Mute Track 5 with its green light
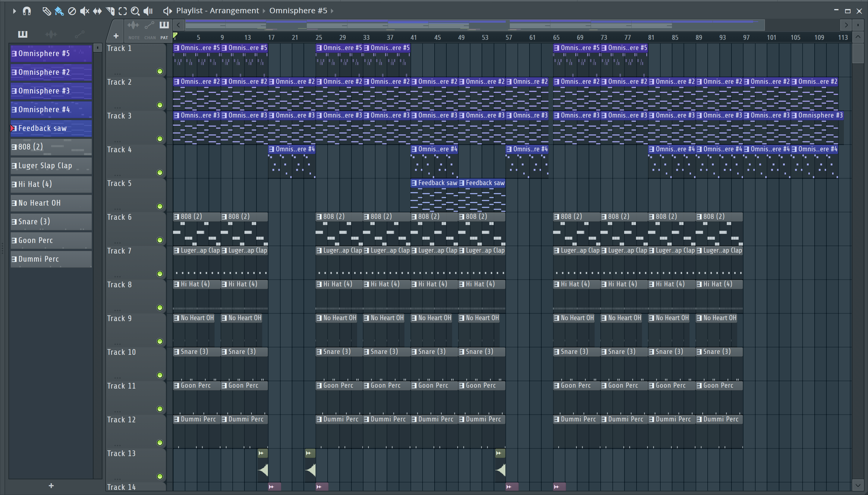Screen dimensions: 868x495 point(160,207)
